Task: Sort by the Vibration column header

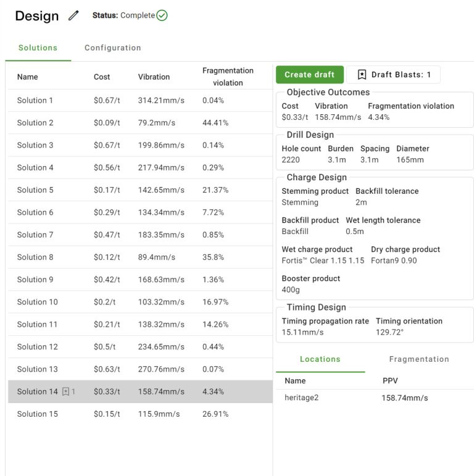Action: 154,77
